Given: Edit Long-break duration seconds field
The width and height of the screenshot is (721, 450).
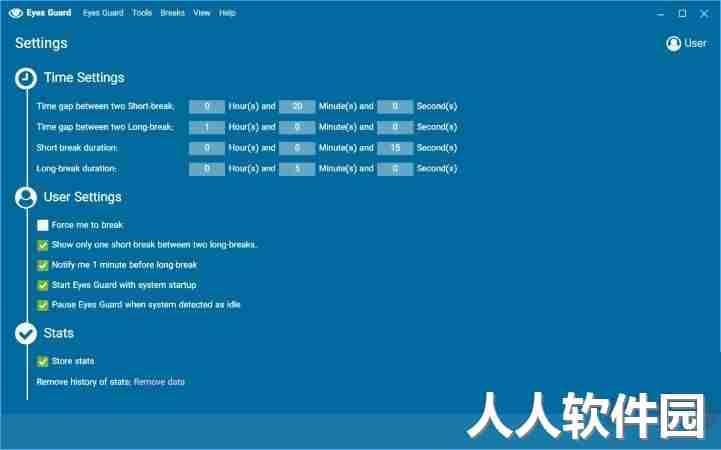Looking at the screenshot, I should click(395, 169).
